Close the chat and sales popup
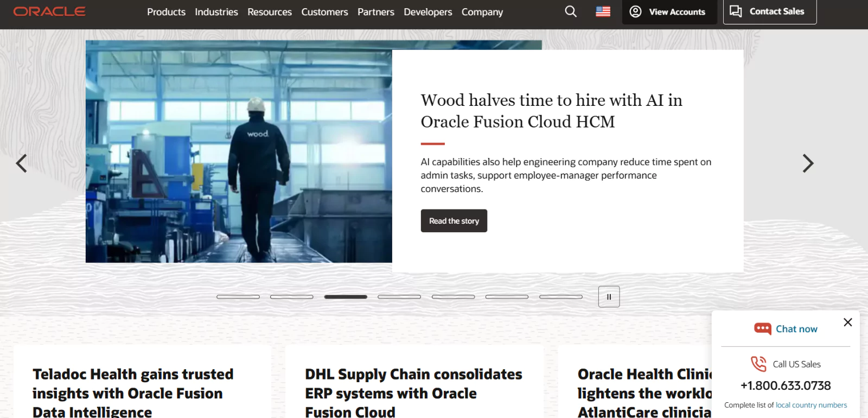The height and width of the screenshot is (418, 868). click(848, 322)
